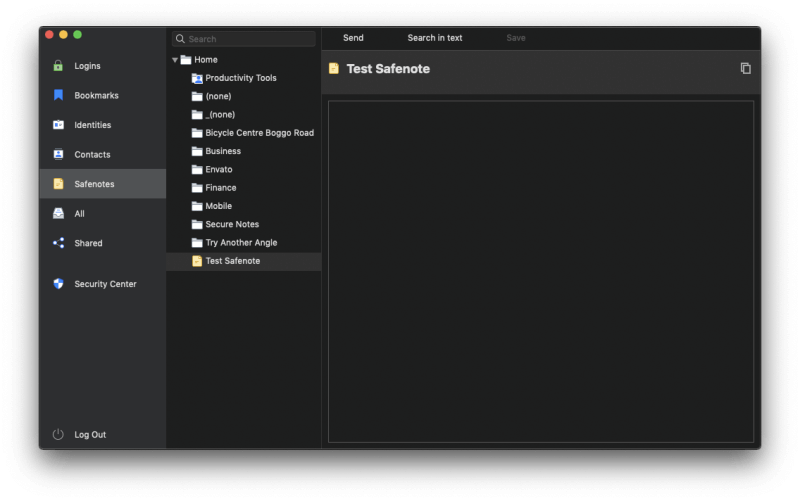Image resolution: width=800 pixels, height=501 pixels.
Task: Click the Test Safenote title heading
Action: pos(388,69)
